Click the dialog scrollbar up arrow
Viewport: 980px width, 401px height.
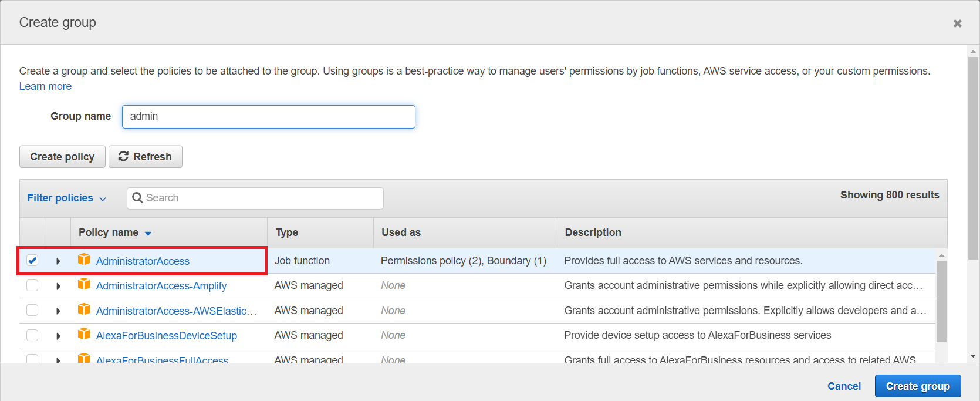pos(974,52)
